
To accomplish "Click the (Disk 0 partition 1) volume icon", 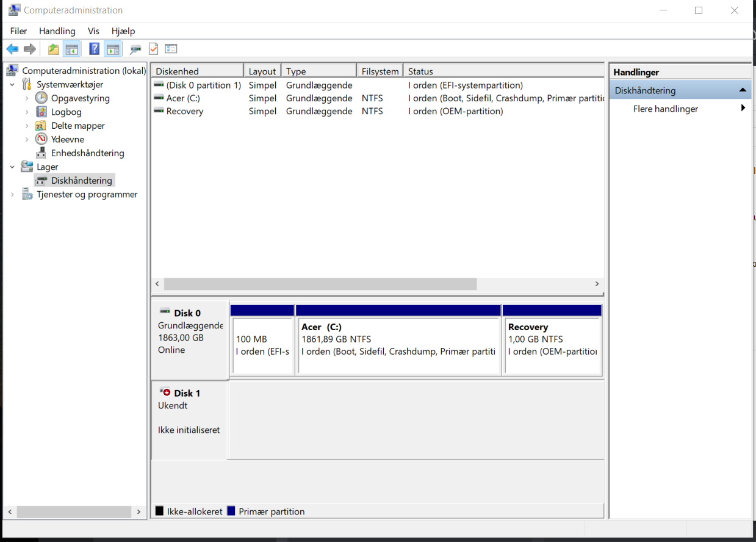I will click(159, 85).
